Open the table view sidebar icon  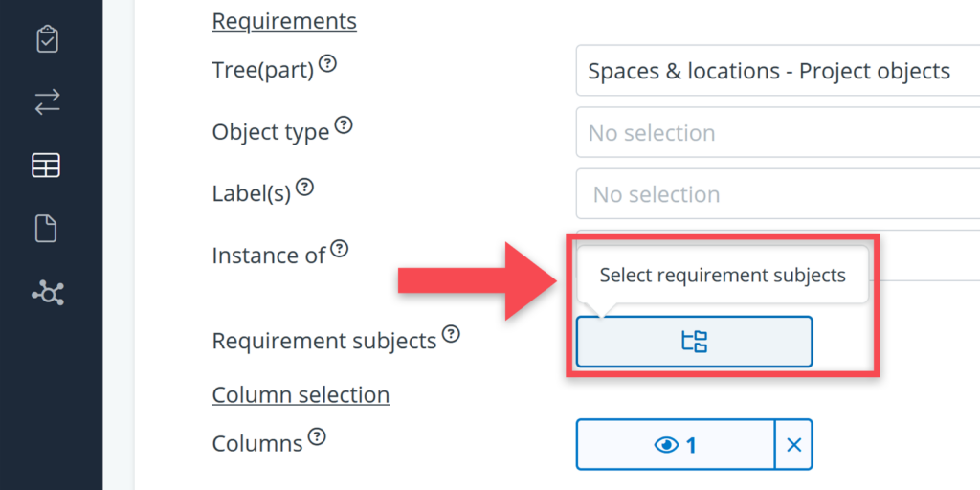tap(46, 166)
